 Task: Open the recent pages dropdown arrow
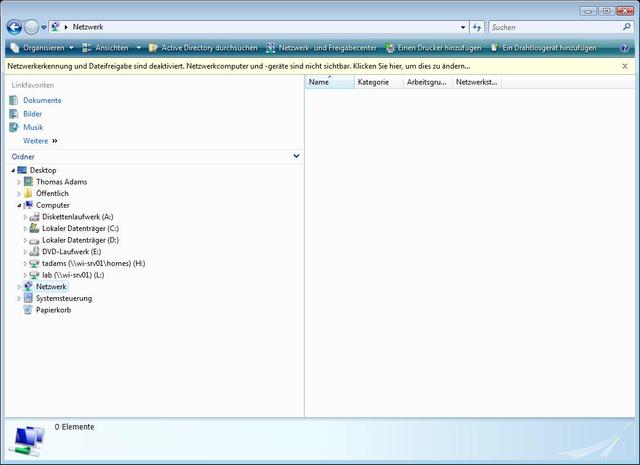click(44, 28)
